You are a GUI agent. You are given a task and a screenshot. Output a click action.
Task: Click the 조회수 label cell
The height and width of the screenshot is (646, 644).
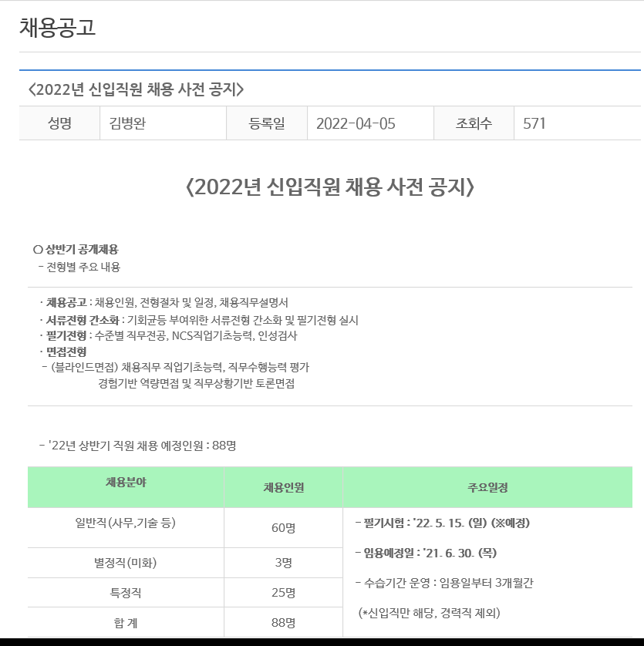coord(474,123)
